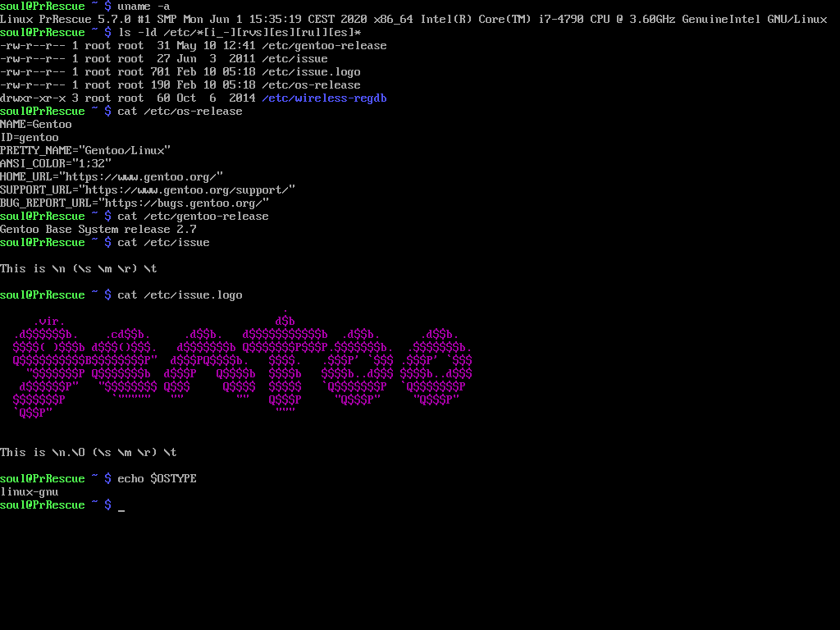Click the 'This is \n.\O (\s \m \r) \t' line
840x630 pixels.
click(x=89, y=453)
